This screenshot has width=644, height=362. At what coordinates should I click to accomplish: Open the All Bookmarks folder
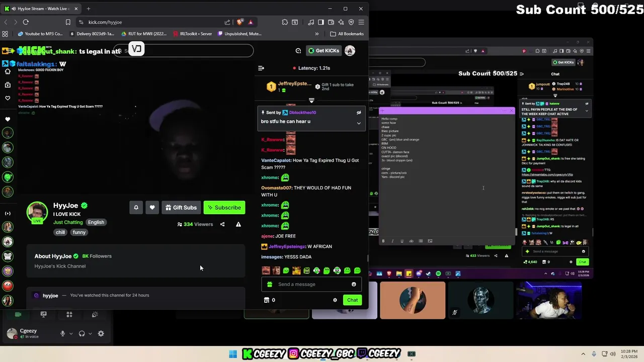click(x=347, y=34)
